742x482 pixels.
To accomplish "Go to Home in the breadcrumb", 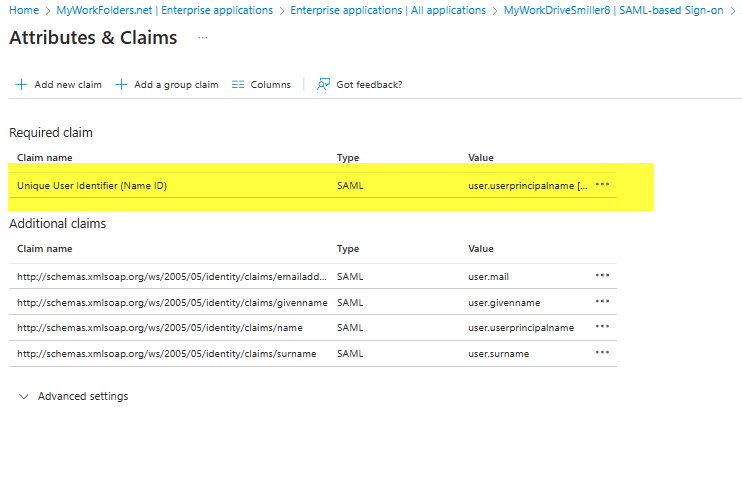I will tap(22, 10).
